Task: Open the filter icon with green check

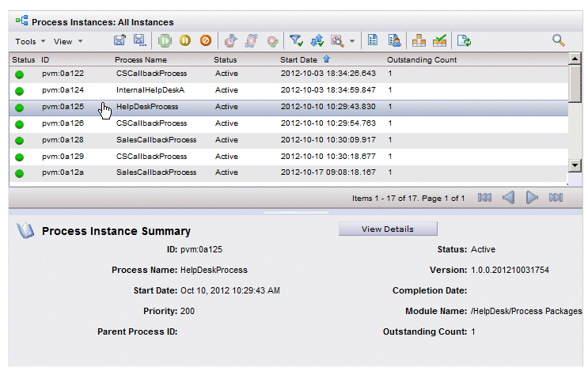Action: pyautogui.click(x=296, y=40)
